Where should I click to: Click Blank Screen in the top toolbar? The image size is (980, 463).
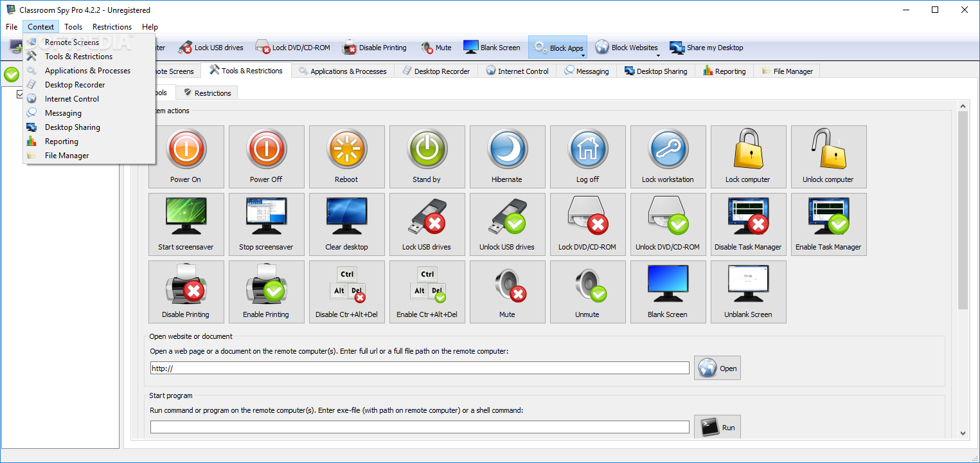[x=492, y=48]
